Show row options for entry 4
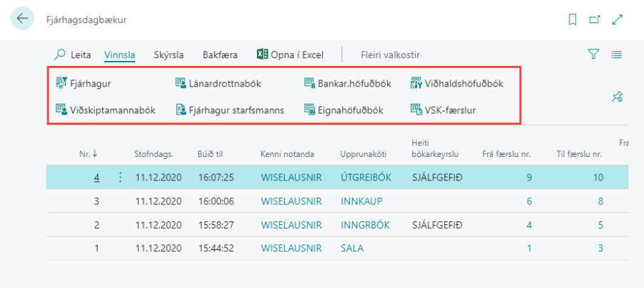This screenshot has height=288, width=644. [119, 177]
